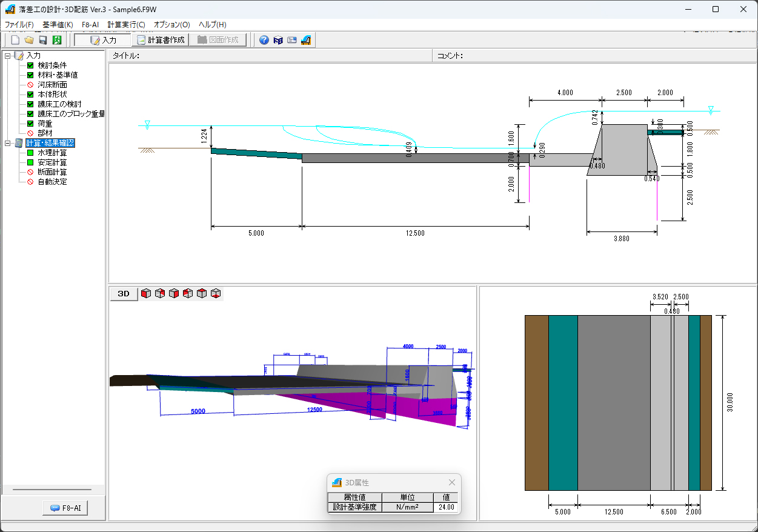Collapse the 入力 tree node
The height and width of the screenshot is (532, 758).
point(7,56)
